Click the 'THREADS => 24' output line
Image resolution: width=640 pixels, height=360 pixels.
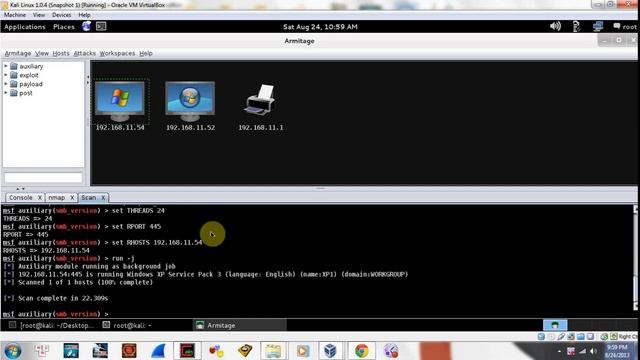click(27, 218)
